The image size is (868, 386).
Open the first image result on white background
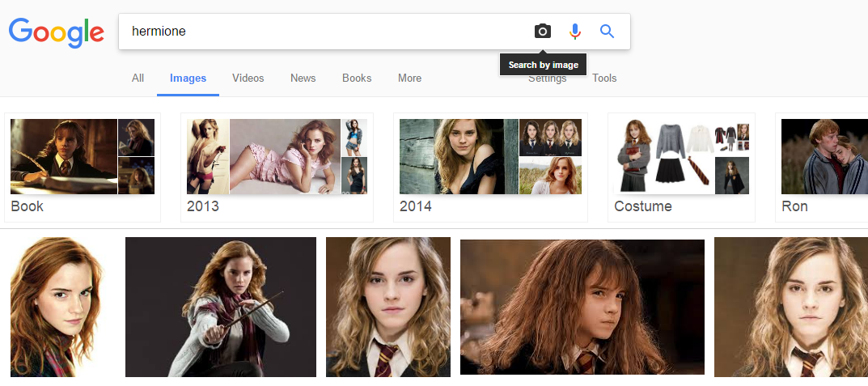(57, 307)
